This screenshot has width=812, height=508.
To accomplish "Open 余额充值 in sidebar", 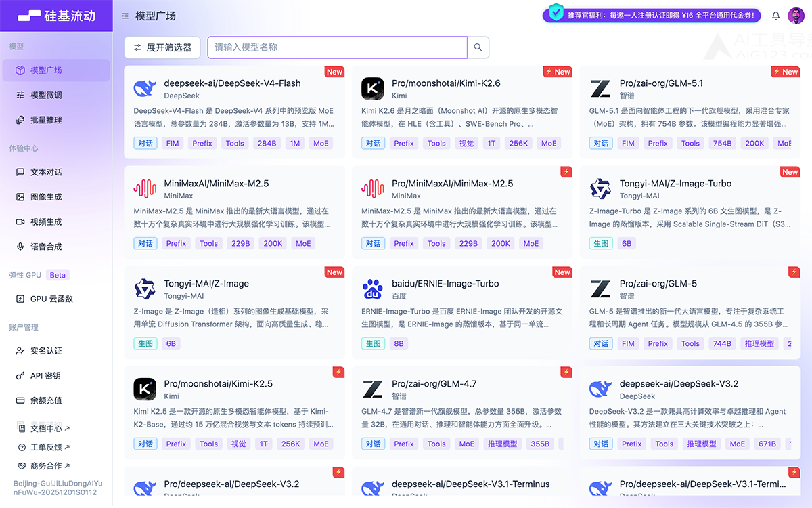I will coord(56,400).
